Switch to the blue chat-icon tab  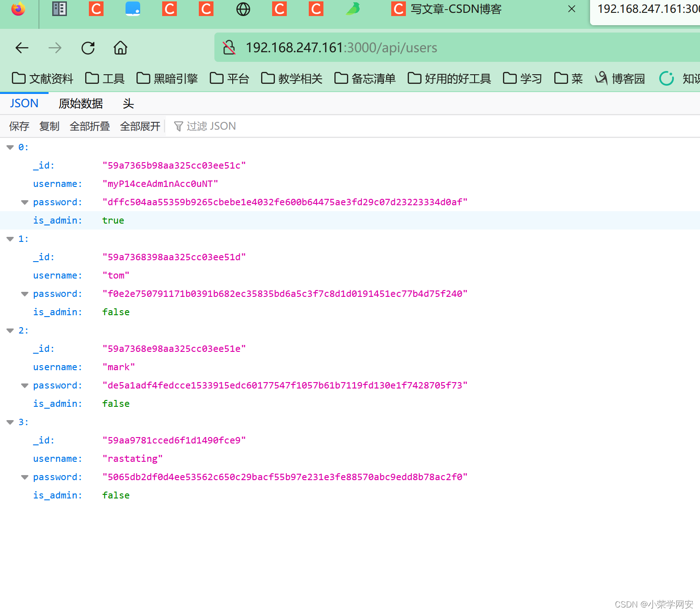pyautogui.click(x=133, y=9)
